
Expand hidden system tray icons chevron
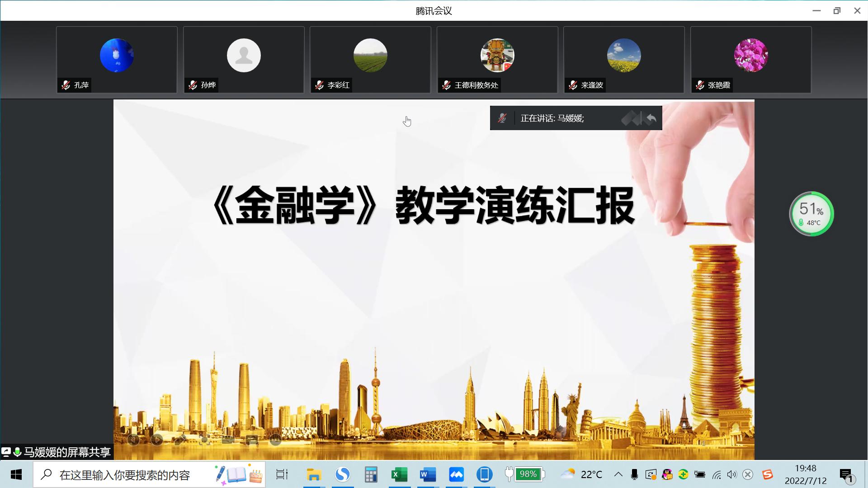tap(618, 474)
